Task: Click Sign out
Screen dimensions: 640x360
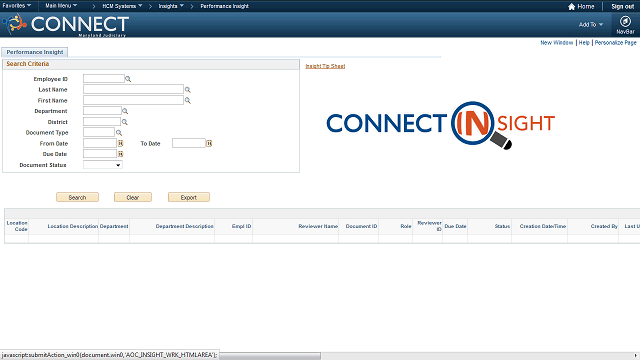Action: tap(622, 7)
